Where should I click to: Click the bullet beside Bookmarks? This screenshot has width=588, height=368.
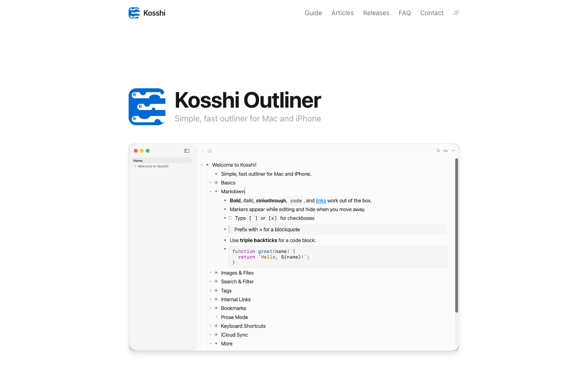click(216, 308)
